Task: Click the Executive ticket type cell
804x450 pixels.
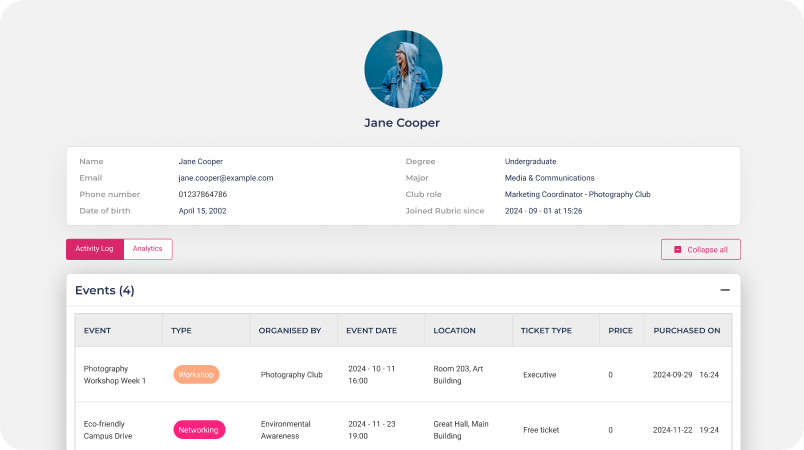Action: coord(539,375)
